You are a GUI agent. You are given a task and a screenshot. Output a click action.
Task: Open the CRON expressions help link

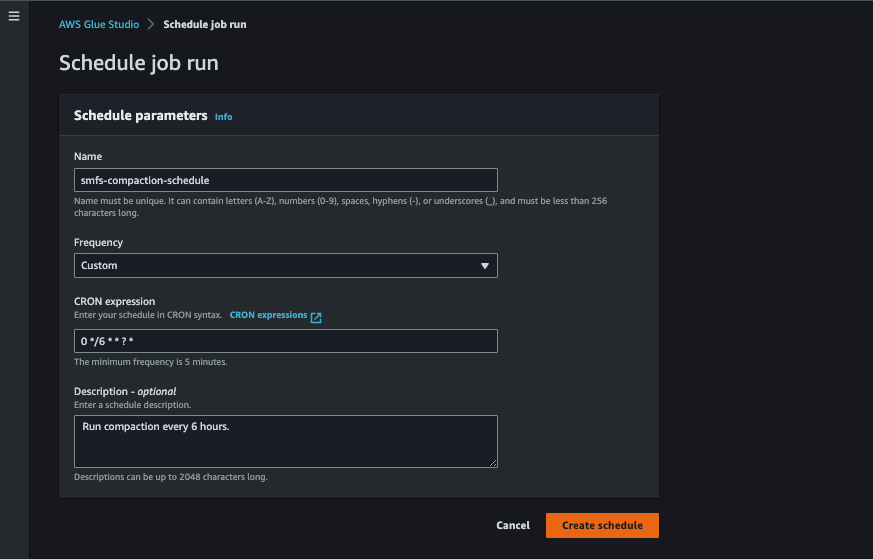click(x=268, y=315)
